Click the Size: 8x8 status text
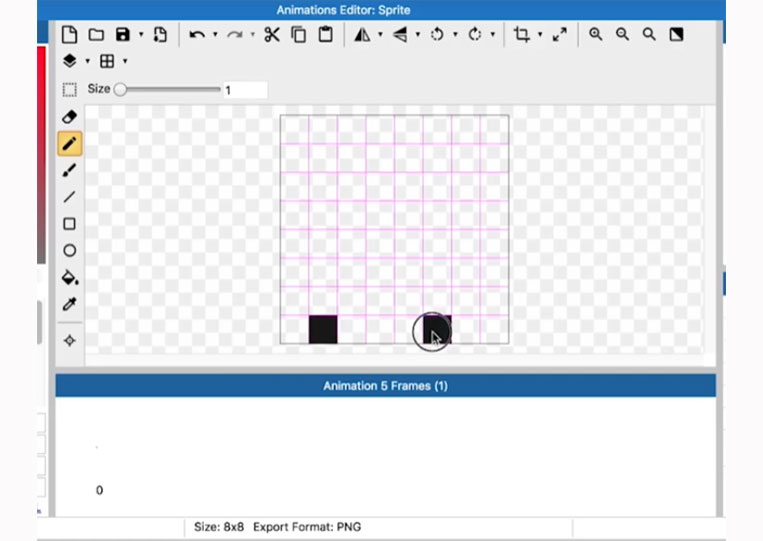 [219, 527]
